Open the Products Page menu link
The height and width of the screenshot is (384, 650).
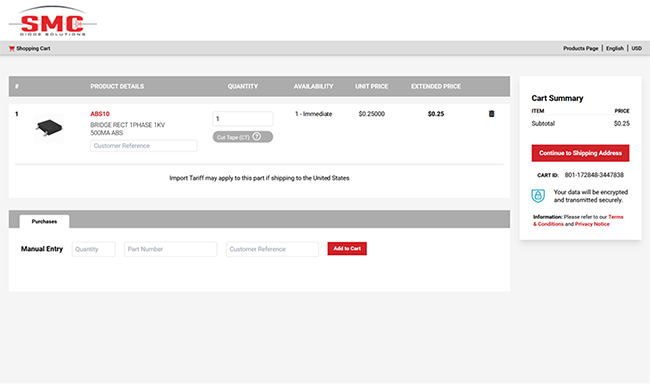(x=580, y=49)
